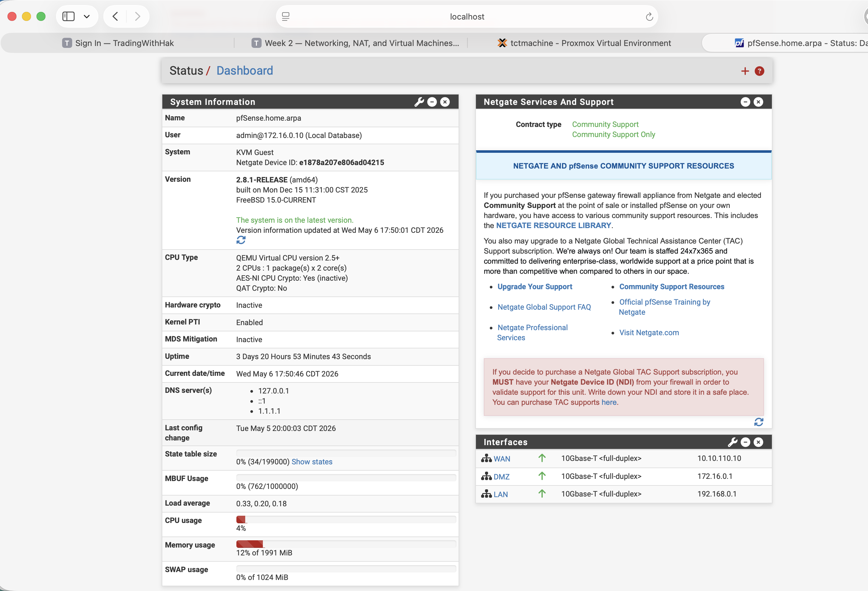Open the NETGATE RESOURCE LIBRARY link
The image size is (868, 591).
[x=553, y=226]
